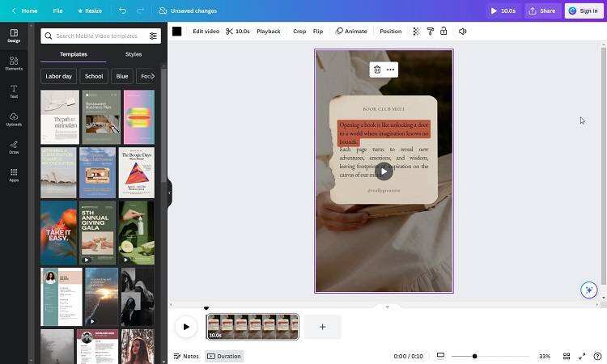Enter fullscreen presentation mode
Screen dimensions: 607x364
click(582, 356)
